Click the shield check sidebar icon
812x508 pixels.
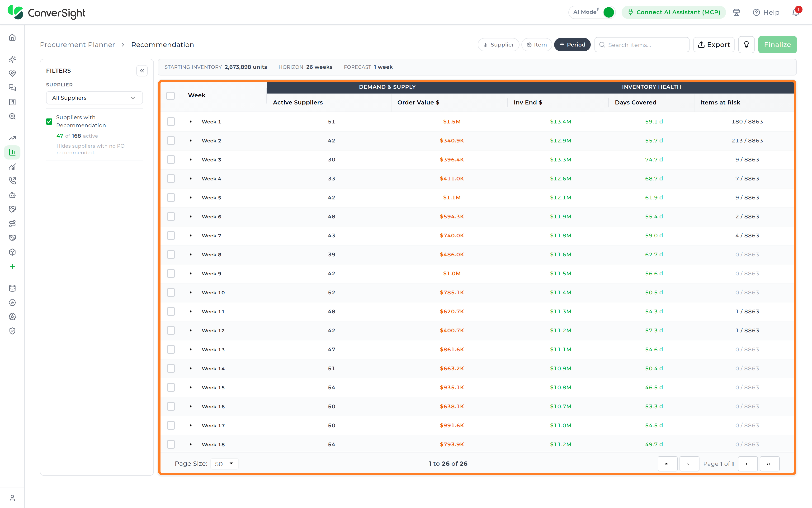coord(12,331)
